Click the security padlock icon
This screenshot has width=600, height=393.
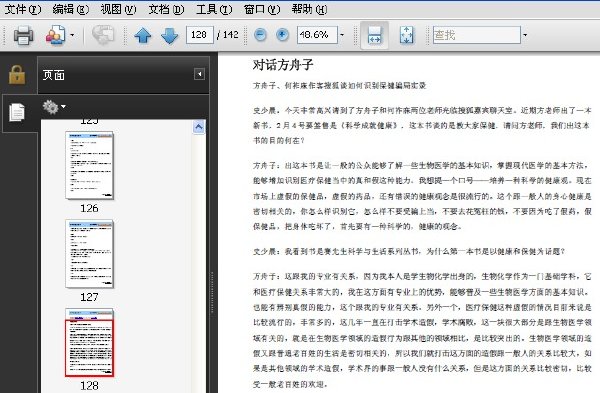point(17,74)
